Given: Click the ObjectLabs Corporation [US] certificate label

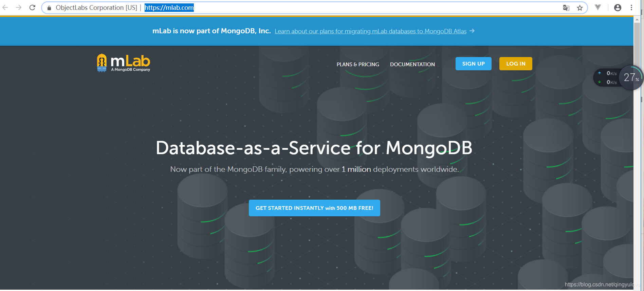Looking at the screenshot, I should click(x=96, y=7).
